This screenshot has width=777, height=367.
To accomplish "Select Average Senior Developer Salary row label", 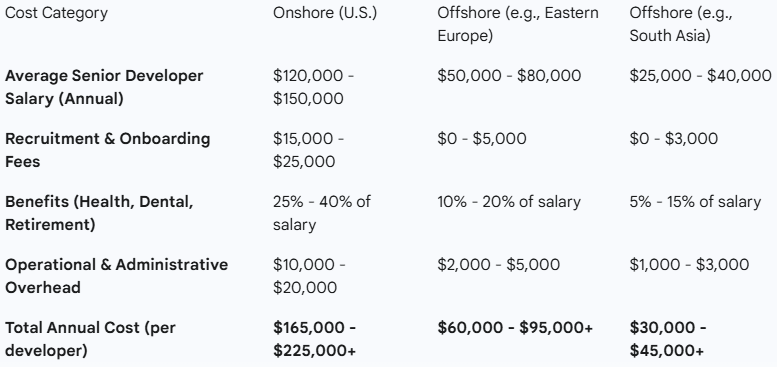I will (x=104, y=87).
